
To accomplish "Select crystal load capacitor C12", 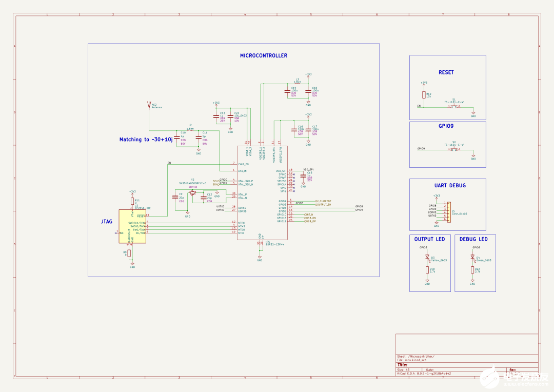I will pos(203,197).
